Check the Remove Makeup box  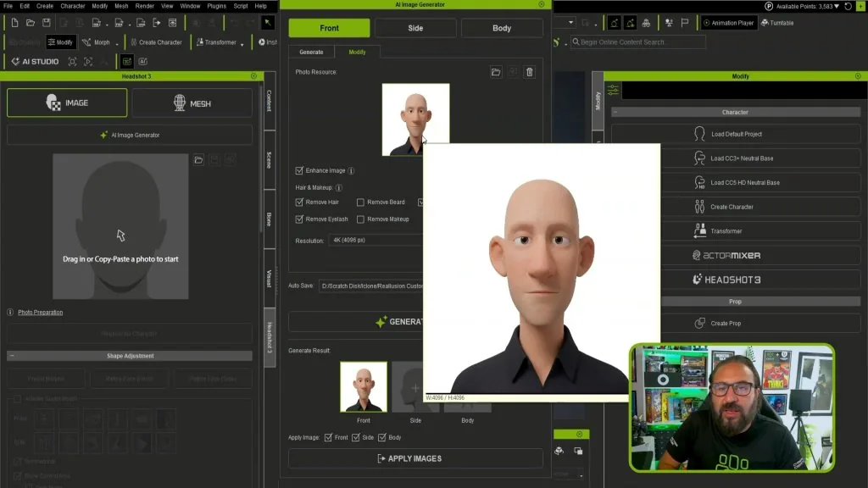click(x=360, y=219)
